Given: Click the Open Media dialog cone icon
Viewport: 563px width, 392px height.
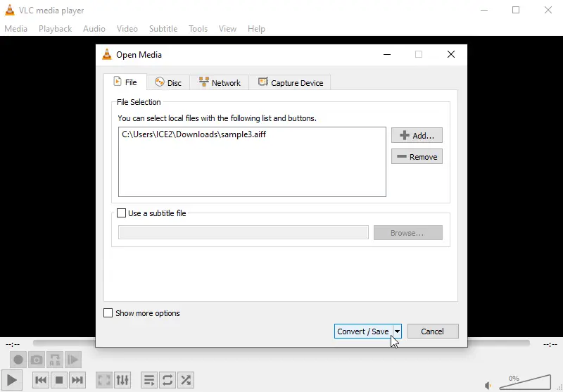Looking at the screenshot, I should (x=107, y=54).
